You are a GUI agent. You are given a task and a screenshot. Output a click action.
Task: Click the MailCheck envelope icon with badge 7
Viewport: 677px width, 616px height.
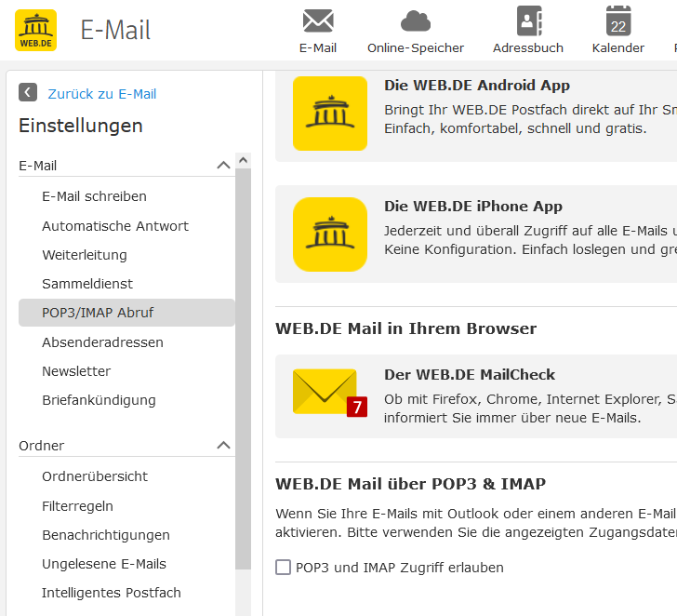330,393
